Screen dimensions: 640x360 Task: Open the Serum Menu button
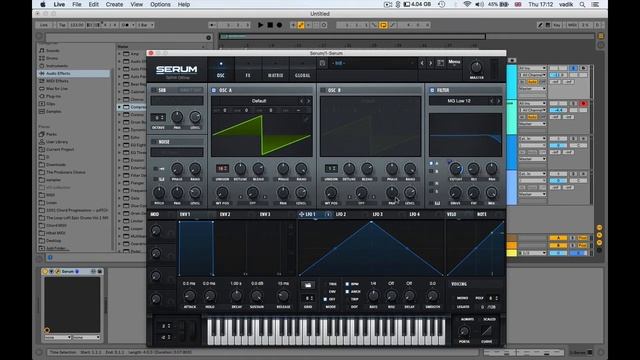point(454,62)
